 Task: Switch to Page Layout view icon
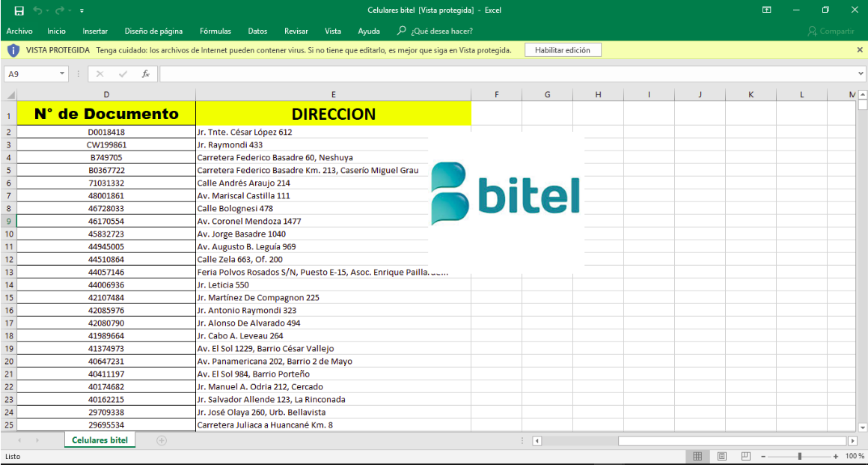tap(722, 457)
